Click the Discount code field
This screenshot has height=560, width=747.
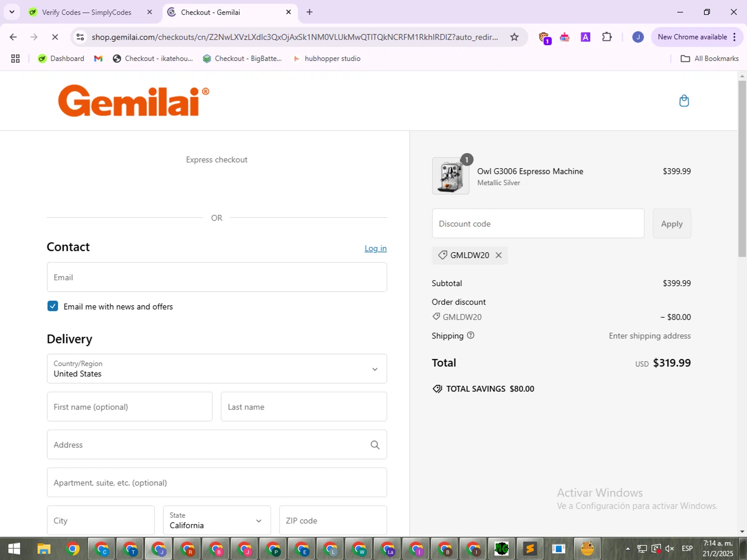(x=538, y=224)
